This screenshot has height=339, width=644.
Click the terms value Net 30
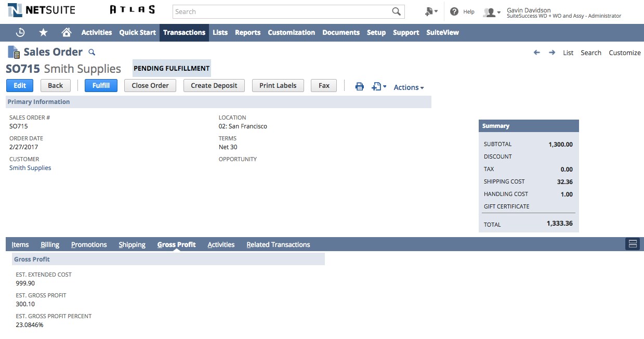pos(228,147)
